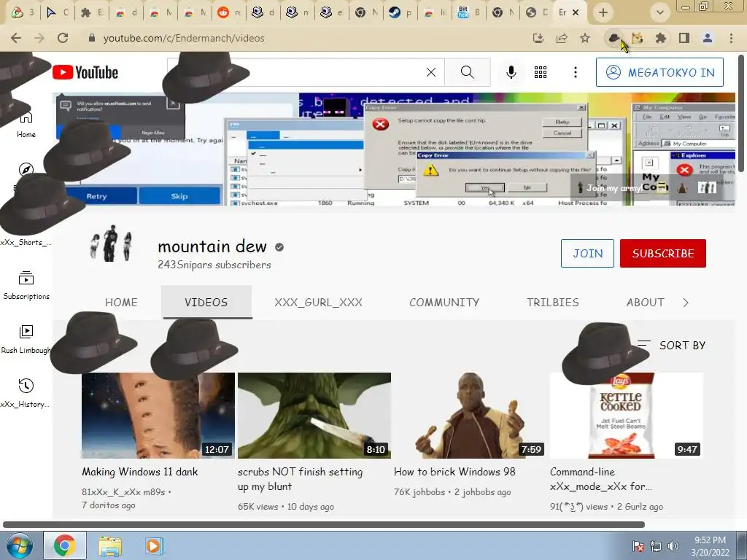Go forward with the browser forward arrow
This screenshot has width=747, height=560.
[39, 38]
